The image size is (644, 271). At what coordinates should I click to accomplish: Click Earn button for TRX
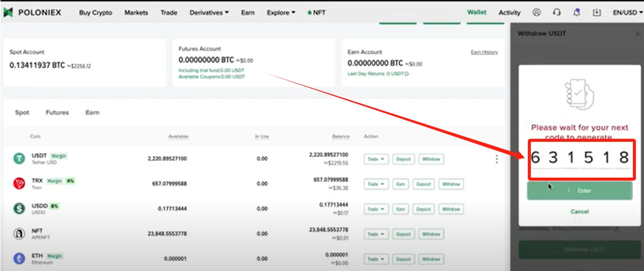pyautogui.click(x=401, y=184)
